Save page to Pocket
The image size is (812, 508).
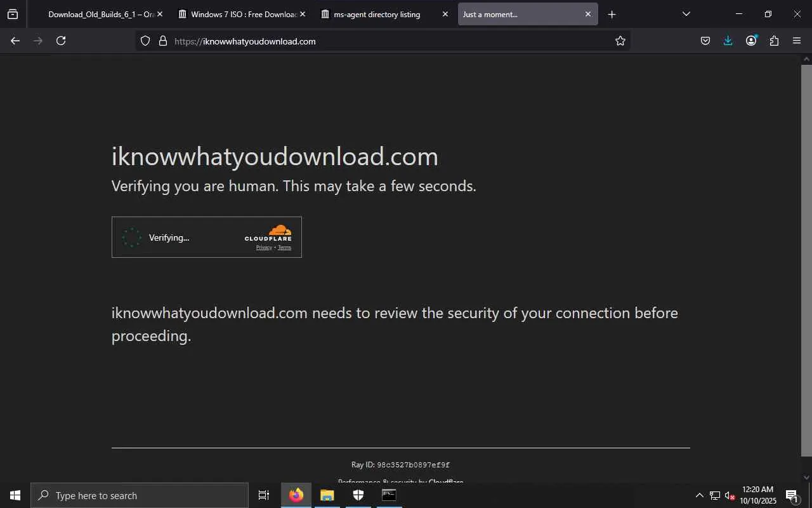pyautogui.click(x=705, y=41)
